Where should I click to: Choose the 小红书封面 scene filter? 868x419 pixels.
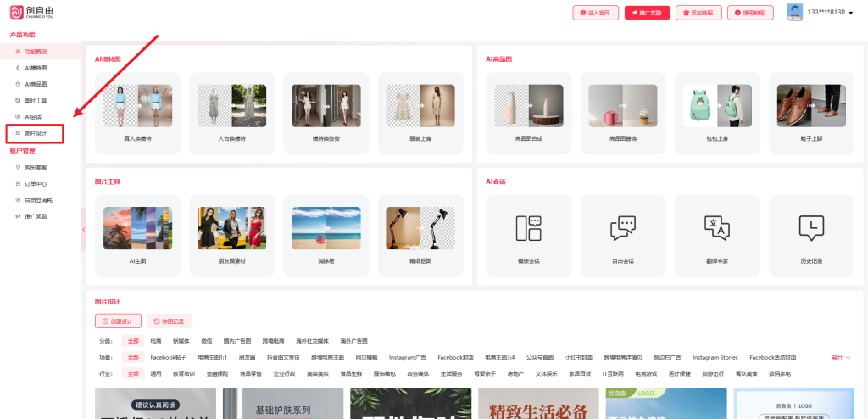point(577,357)
